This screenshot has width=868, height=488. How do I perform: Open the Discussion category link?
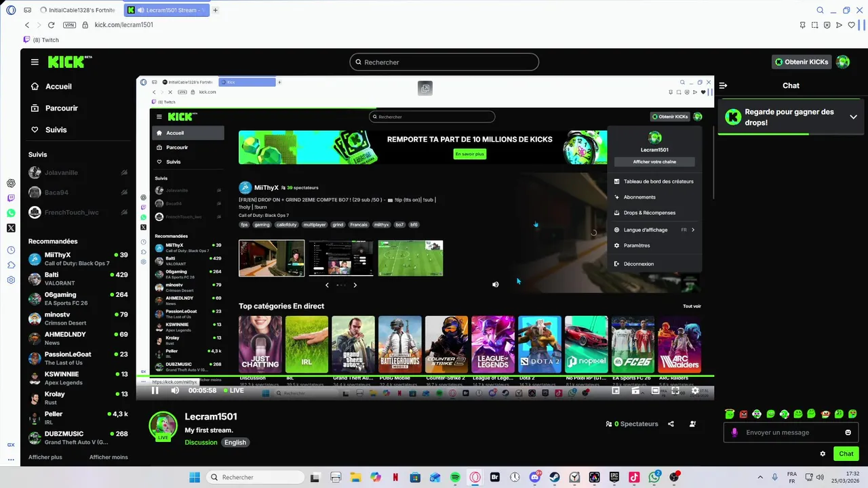[201, 442]
